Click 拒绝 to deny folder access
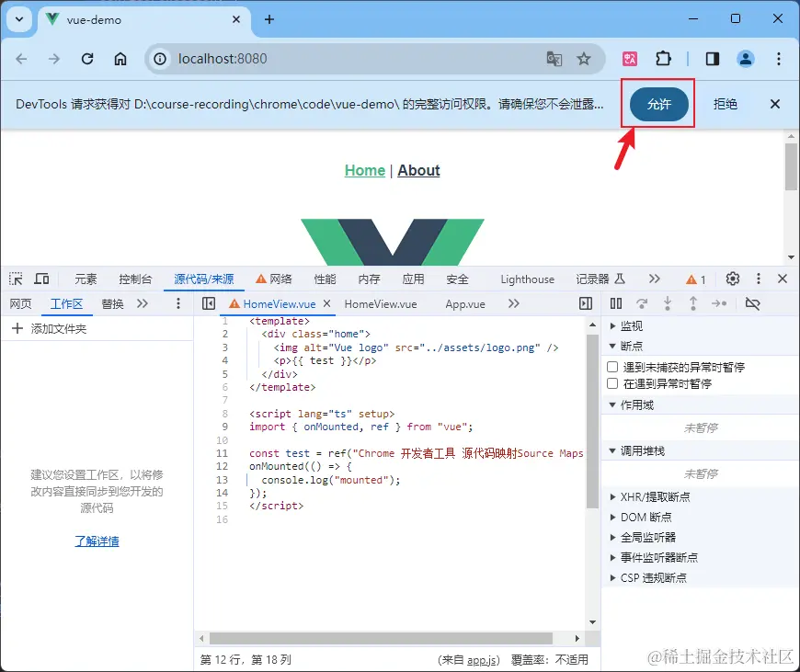Image resolution: width=800 pixels, height=672 pixels. [x=725, y=104]
